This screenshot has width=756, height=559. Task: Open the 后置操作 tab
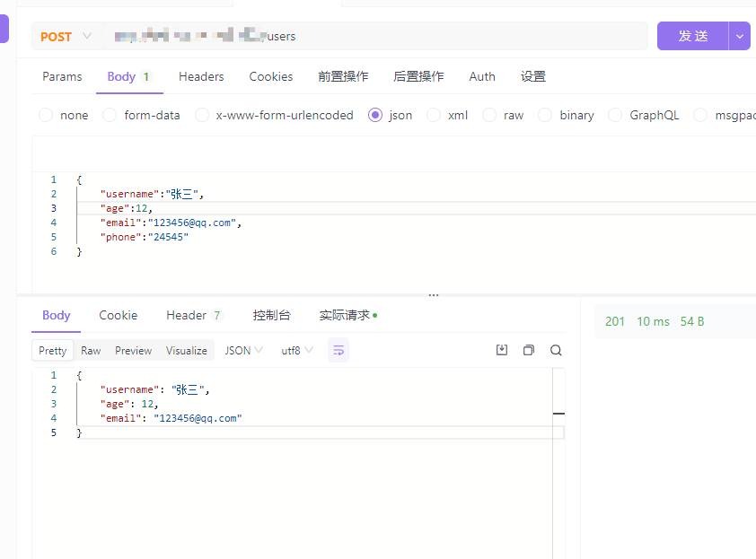coord(418,76)
